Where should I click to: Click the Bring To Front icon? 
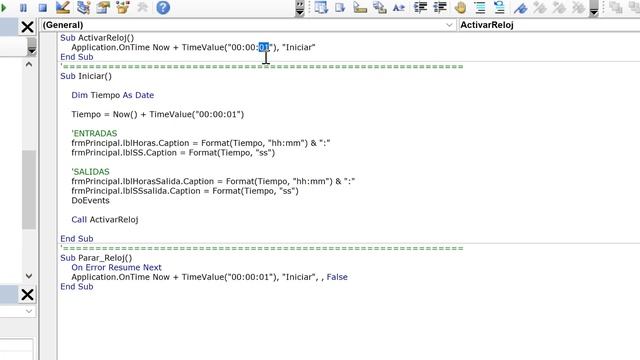(x=616, y=7)
